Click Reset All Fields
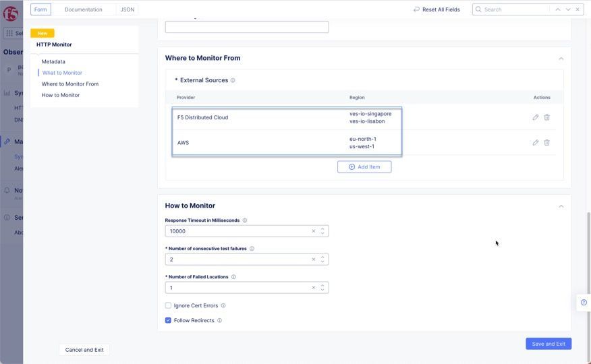The image size is (591, 364). click(437, 9)
